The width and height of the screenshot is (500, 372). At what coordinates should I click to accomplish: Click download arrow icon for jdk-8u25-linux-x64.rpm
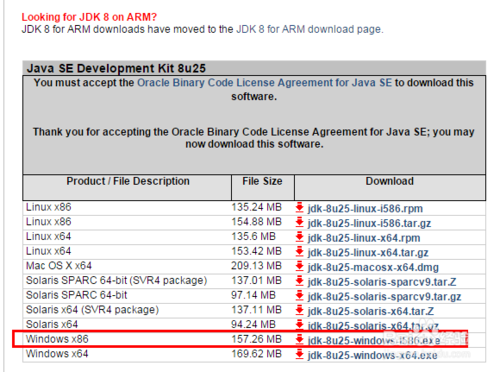point(299,237)
